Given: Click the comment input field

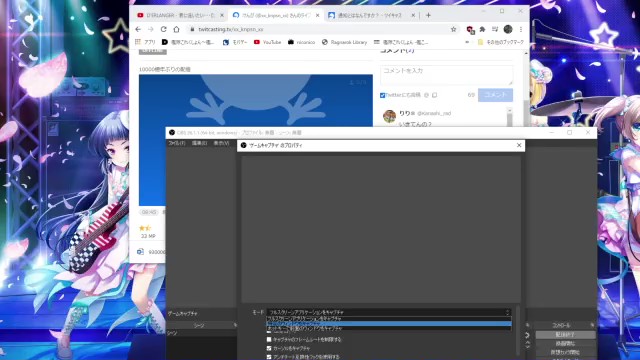Looking at the screenshot, I should click(446, 75).
